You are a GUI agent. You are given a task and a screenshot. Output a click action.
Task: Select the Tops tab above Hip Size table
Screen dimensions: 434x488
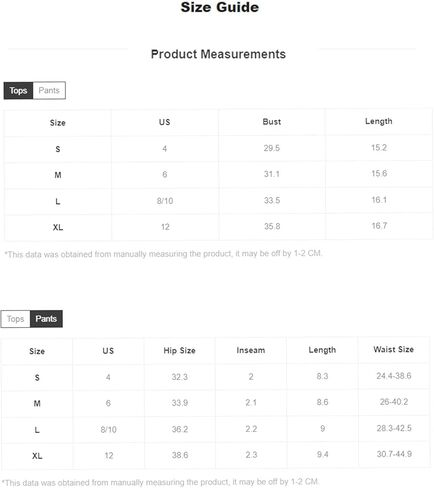(x=15, y=319)
